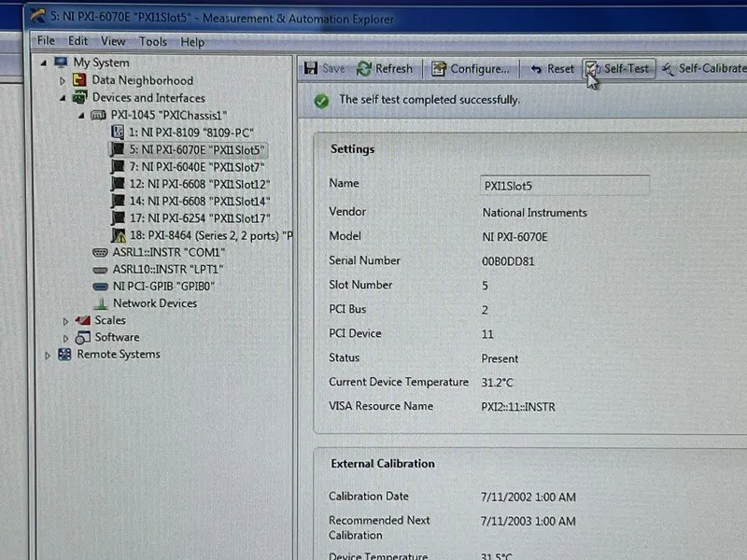Collapse the Devices and Interfaces node
The image size is (747, 560).
[63, 98]
